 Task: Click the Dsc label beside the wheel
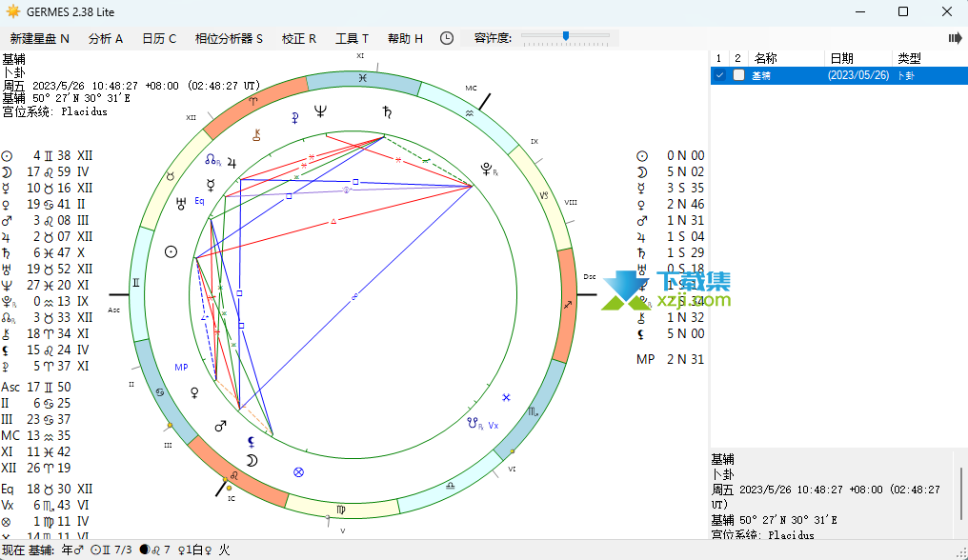590,276
